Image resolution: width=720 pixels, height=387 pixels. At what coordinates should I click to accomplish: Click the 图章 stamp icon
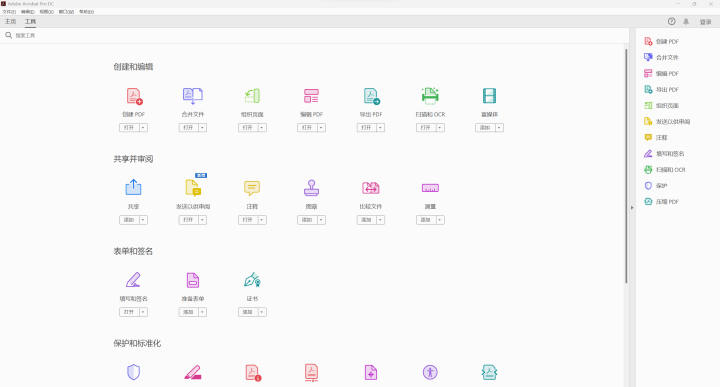click(x=311, y=188)
